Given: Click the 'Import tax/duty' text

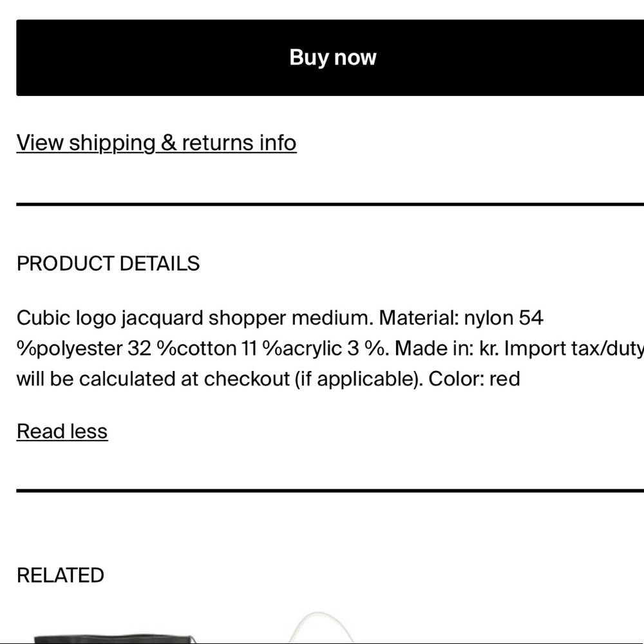Looking at the screenshot, I should click(x=573, y=348).
